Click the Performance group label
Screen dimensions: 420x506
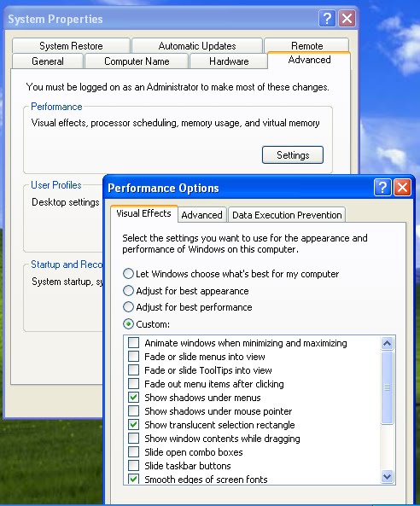[x=56, y=107]
